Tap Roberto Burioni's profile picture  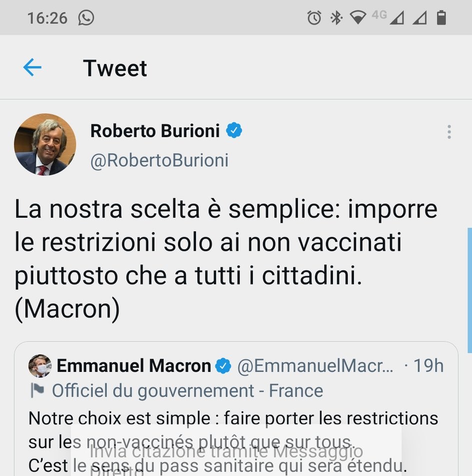pyautogui.click(x=45, y=144)
